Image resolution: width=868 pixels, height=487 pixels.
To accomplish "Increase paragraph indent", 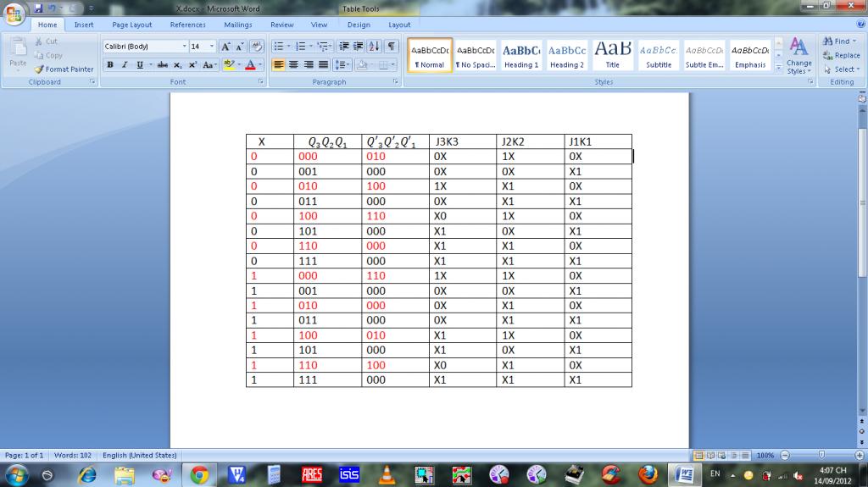I will pyautogui.click(x=359, y=47).
